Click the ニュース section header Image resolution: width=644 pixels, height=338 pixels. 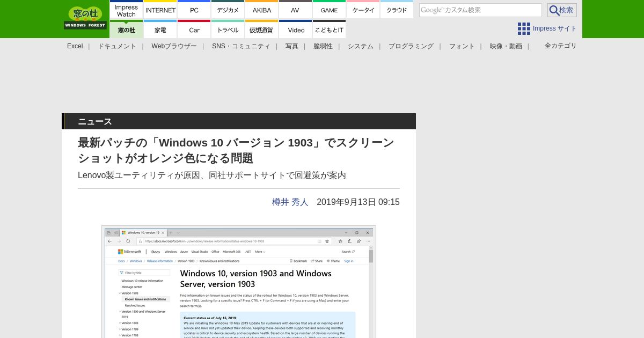tap(239, 121)
